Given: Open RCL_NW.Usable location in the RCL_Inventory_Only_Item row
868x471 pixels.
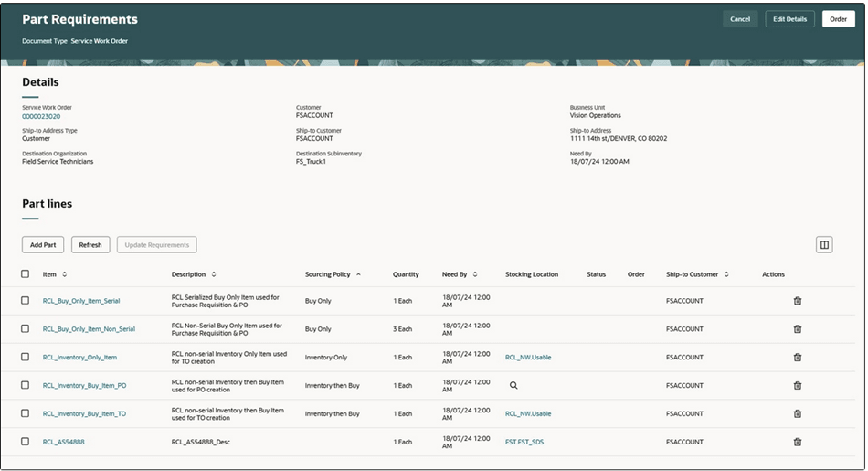Looking at the screenshot, I should tap(528, 358).
